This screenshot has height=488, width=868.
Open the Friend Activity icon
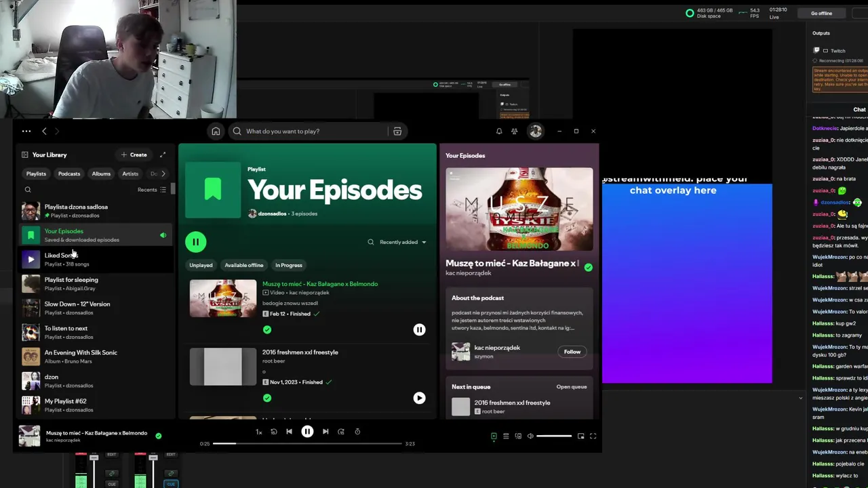pyautogui.click(x=515, y=131)
